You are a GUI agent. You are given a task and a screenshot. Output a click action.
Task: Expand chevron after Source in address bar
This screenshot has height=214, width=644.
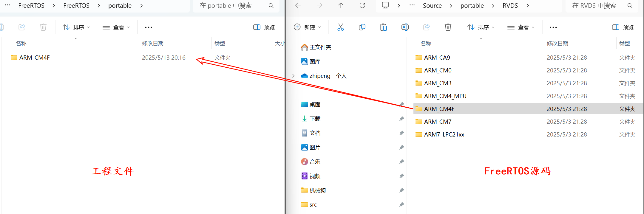click(x=451, y=6)
